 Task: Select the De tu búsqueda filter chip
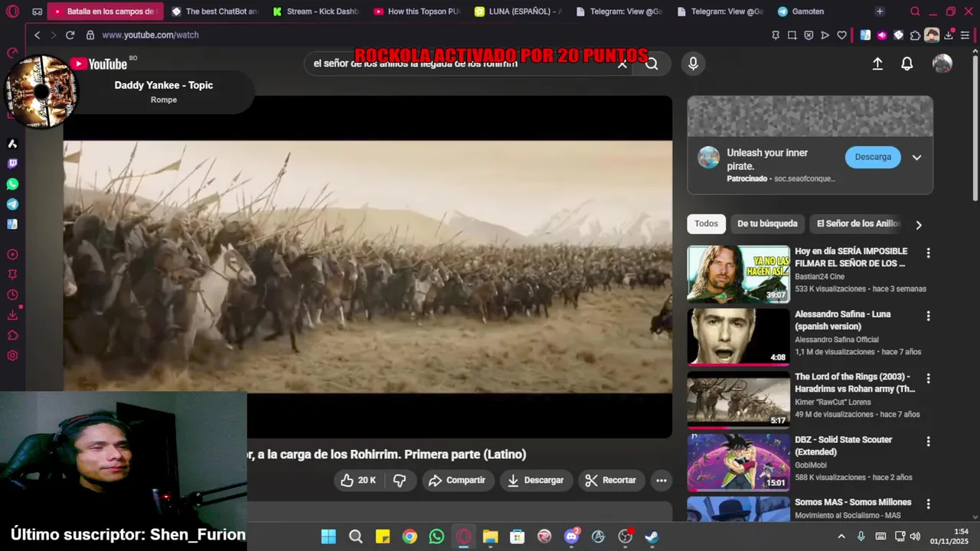click(767, 223)
